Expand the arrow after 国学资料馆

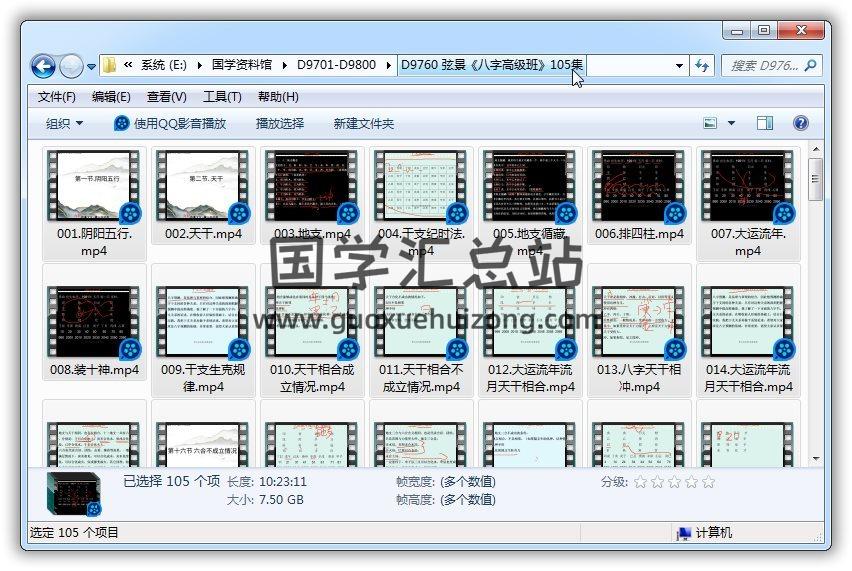(x=284, y=66)
